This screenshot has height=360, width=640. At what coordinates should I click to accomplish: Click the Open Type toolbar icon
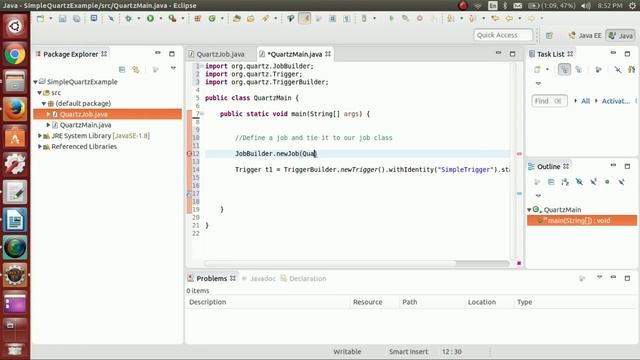(x=237, y=18)
